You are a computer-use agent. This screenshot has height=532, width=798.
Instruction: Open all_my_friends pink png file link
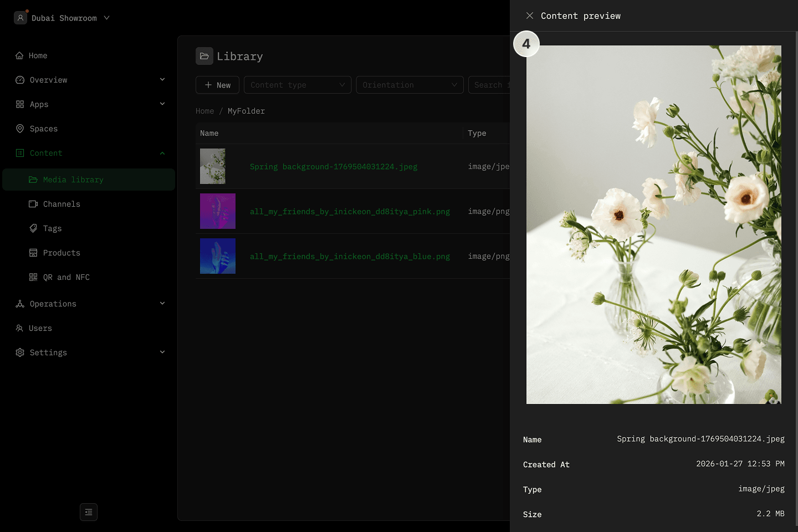pyautogui.click(x=350, y=211)
